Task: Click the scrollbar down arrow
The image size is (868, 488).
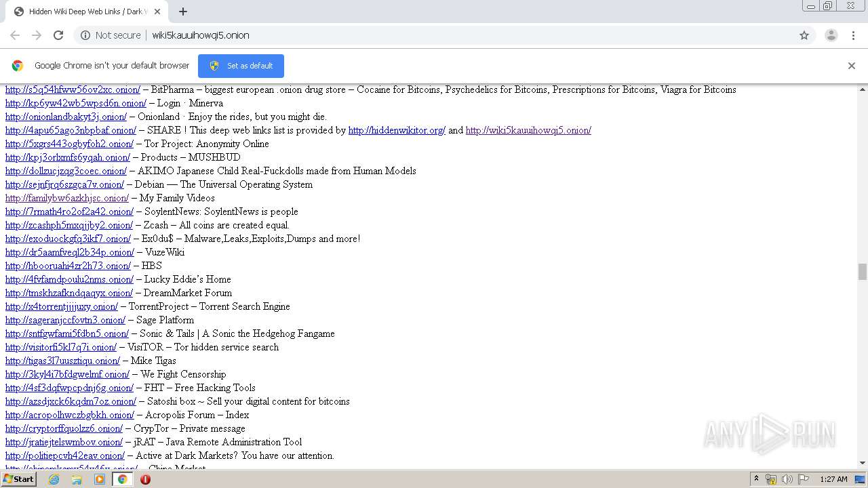Action: 863,463
